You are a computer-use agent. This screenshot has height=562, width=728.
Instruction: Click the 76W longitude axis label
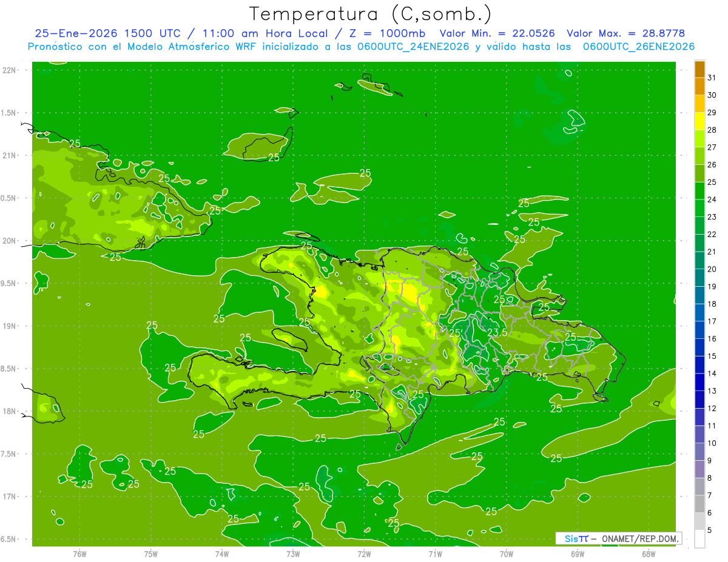[79, 554]
